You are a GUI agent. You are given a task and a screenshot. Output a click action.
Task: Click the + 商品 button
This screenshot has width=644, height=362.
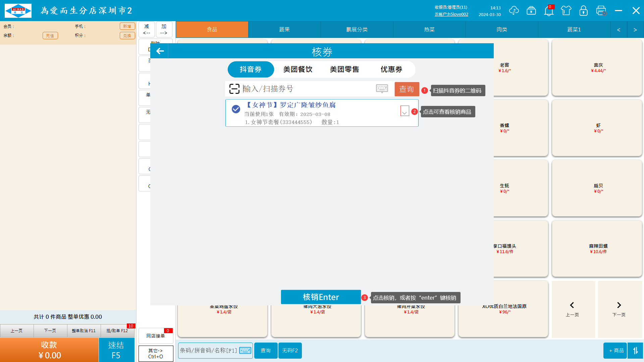(x=615, y=351)
